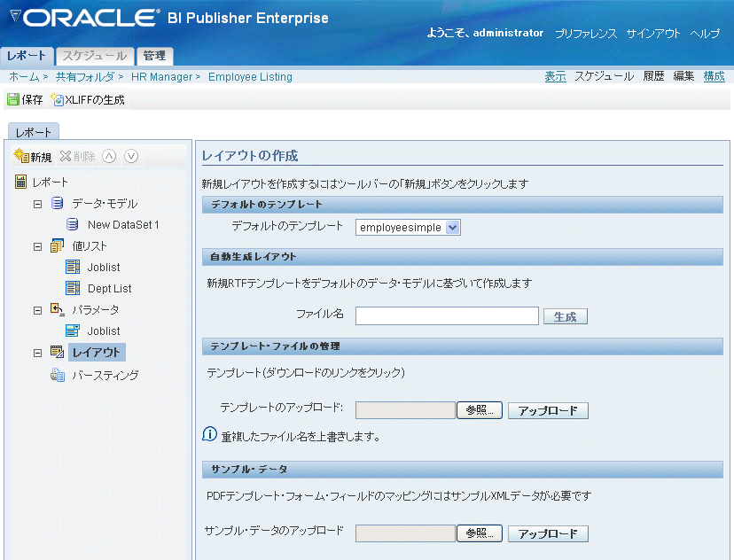The width and height of the screenshot is (734, 560).
Task: Click the Joblist parameter icon
Action: point(73,331)
